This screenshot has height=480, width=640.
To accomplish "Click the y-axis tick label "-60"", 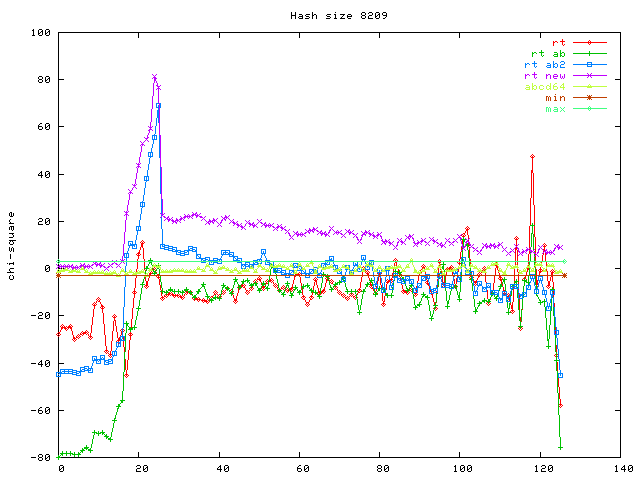I will tap(41, 411).
